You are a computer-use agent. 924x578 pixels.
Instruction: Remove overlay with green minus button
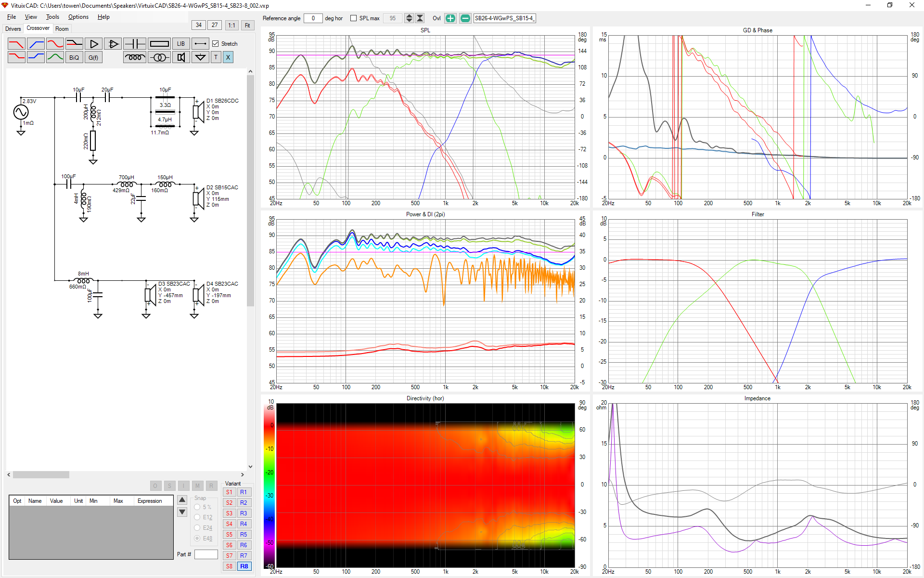(465, 18)
